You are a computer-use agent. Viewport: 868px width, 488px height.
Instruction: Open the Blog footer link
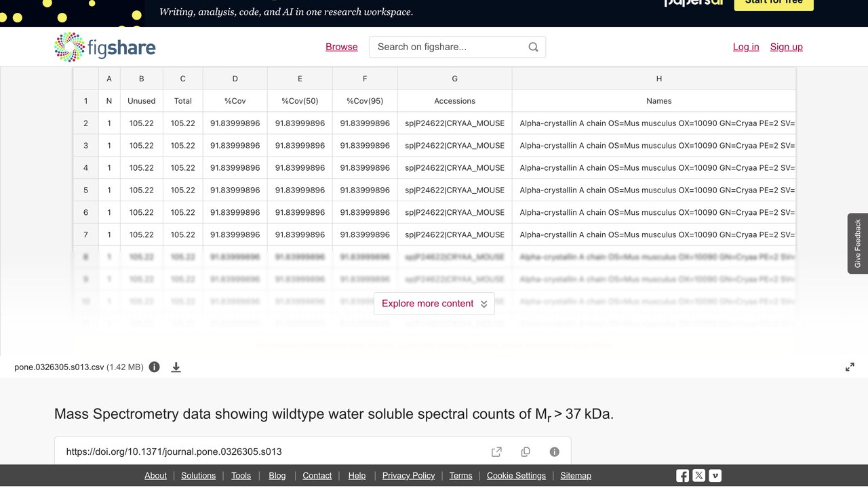277,476
